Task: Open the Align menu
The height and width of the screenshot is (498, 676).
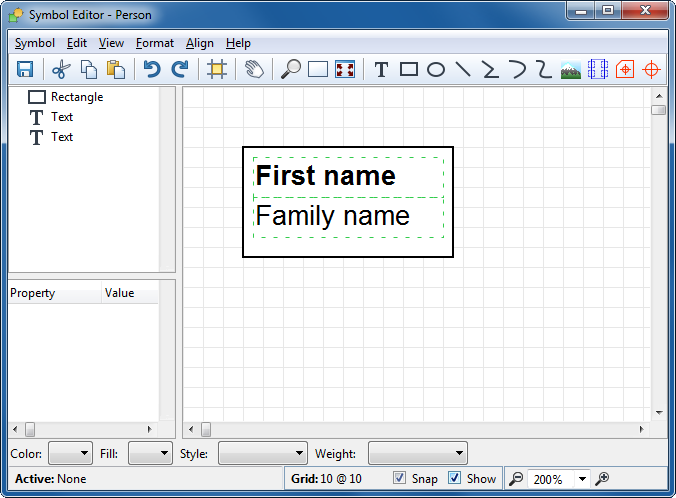Action: coord(200,43)
